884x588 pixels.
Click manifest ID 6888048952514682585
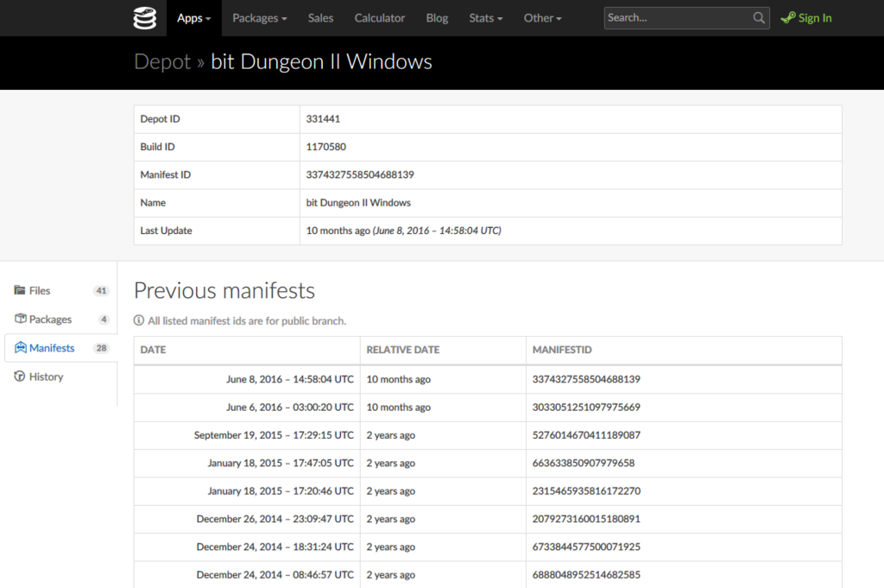[586, 574]
